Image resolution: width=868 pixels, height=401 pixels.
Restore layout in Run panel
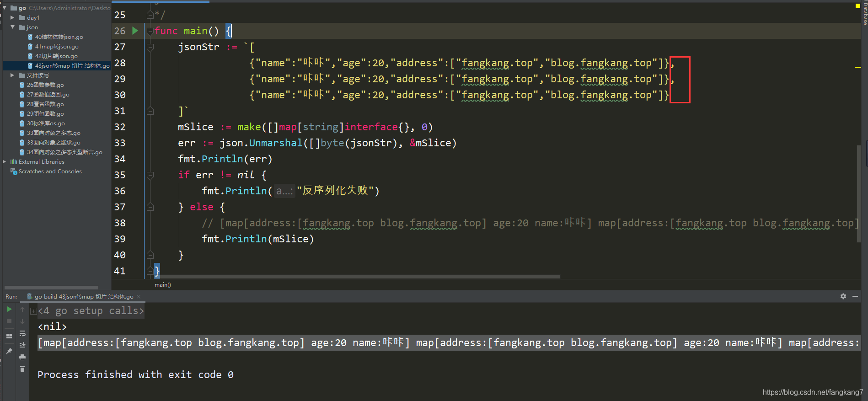click(x=9, y=336)
